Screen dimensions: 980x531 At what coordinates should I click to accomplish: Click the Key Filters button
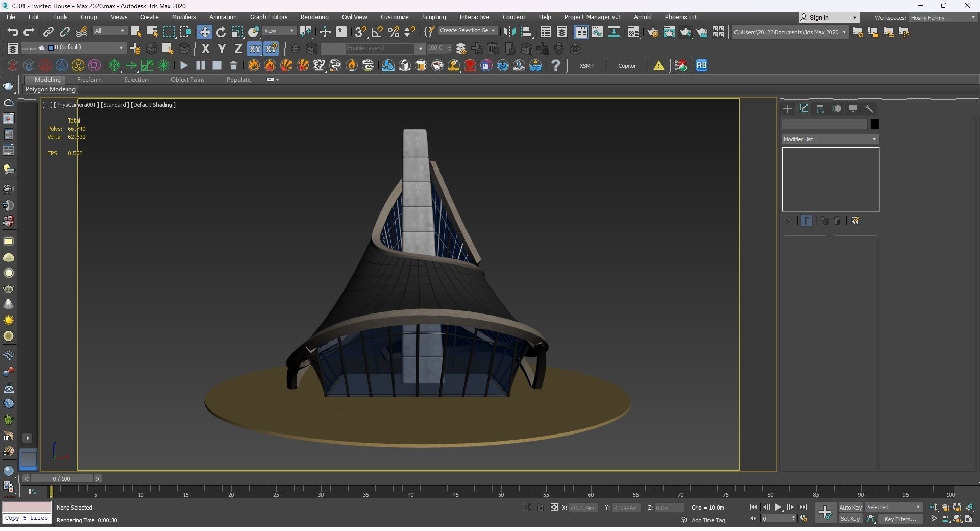point(900,519)
